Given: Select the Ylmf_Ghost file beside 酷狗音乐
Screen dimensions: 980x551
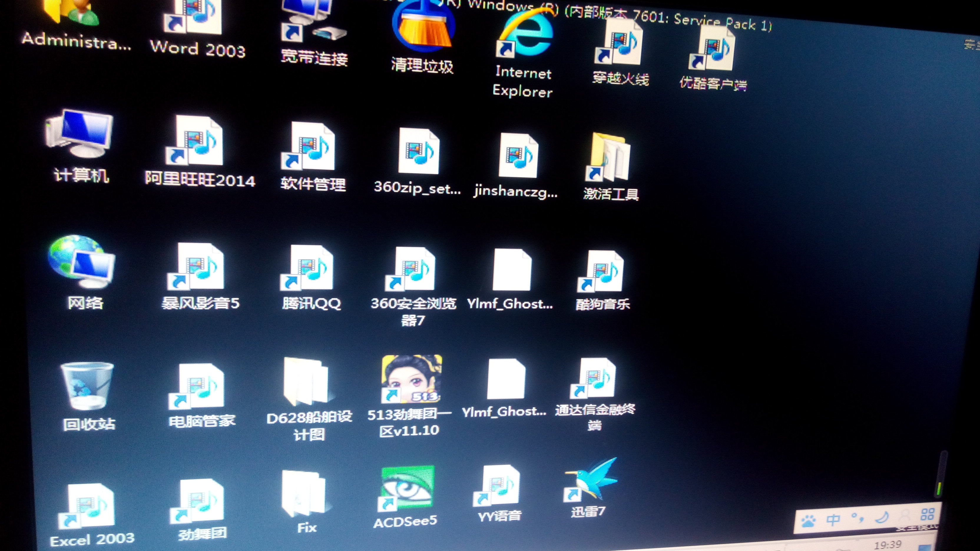Looking at the screenshot, I should click(512, 270).
